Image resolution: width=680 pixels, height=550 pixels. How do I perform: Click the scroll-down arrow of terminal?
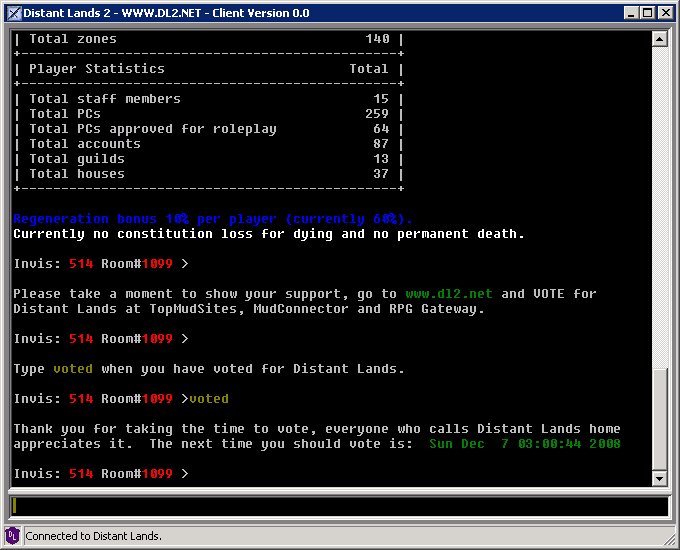pyautogui.click(x=659, y=478)
